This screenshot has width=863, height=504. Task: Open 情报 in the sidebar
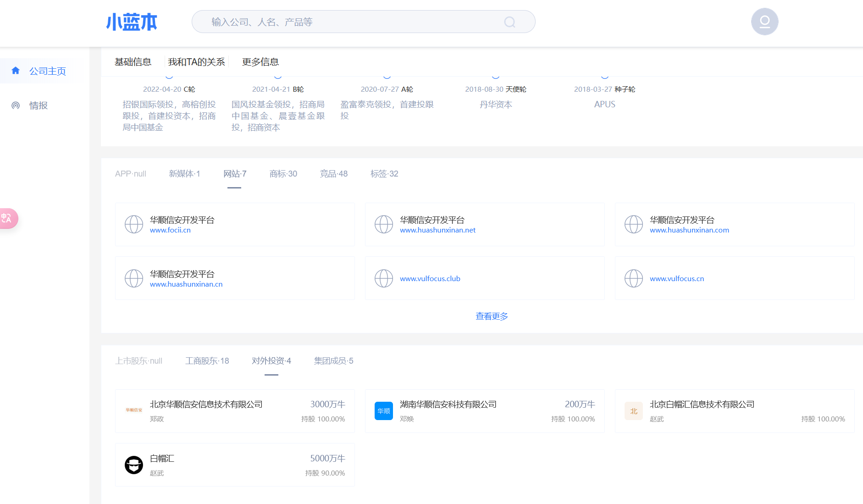39,105
